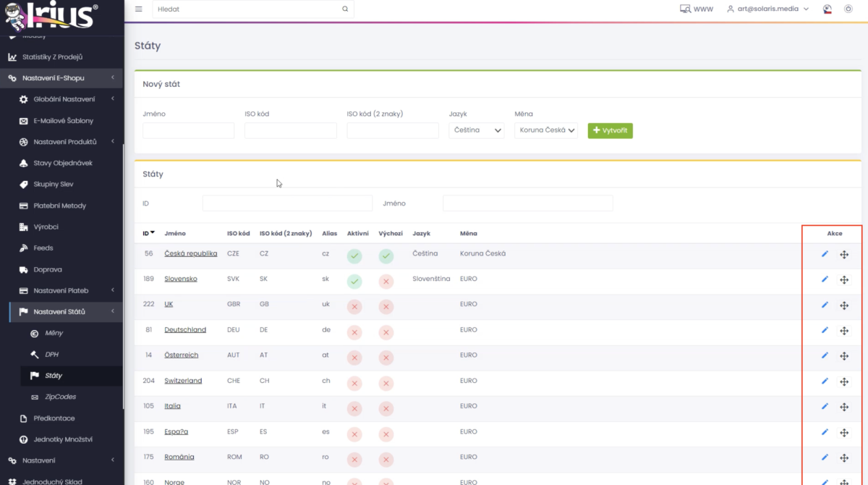
Task: Toggle Výchozí status for Italia
Action: coord(386,408)
